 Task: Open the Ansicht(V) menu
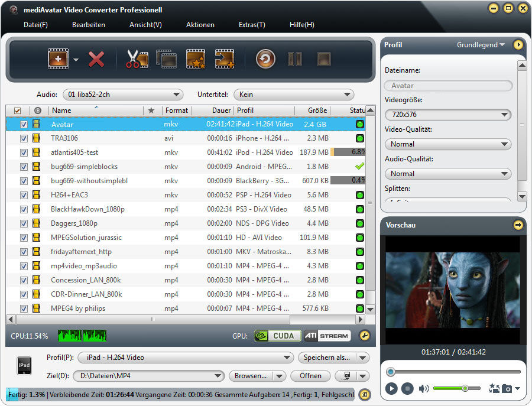(145, 25)
